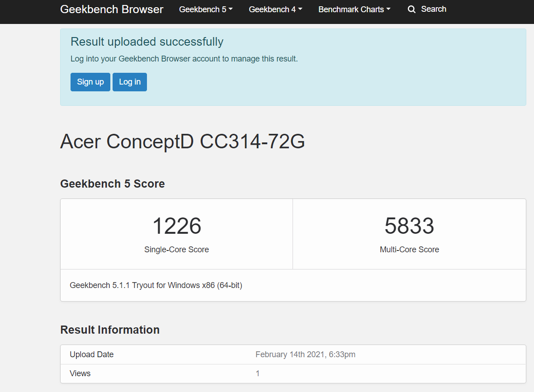Image resolution: width=534 pixels, height=392 pixels.
Task: Go to Geekbench Browser home link
Action: [112, 9]
